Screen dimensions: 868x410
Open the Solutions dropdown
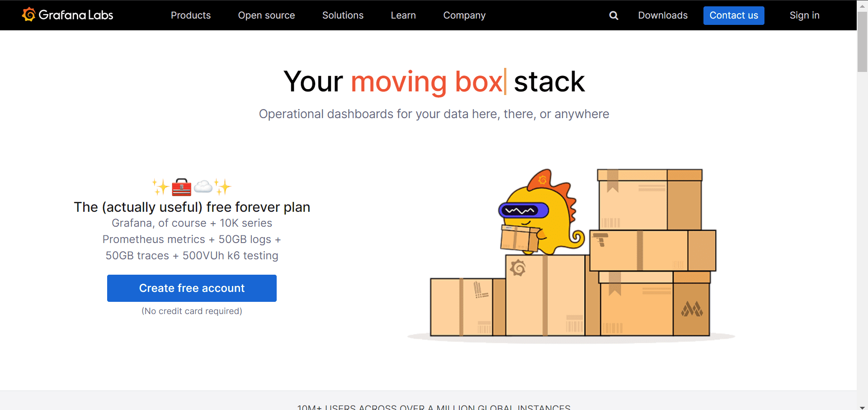[343, 15]
